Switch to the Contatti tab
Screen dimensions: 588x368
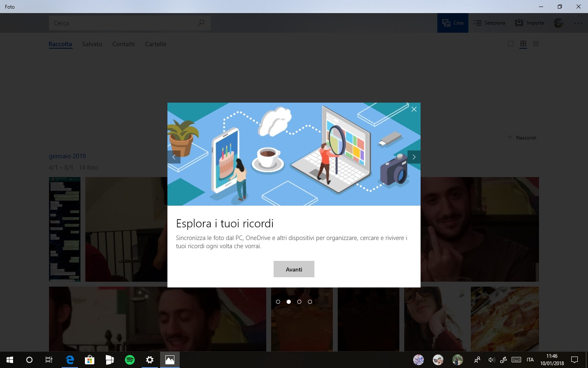(x=123, y=44)
